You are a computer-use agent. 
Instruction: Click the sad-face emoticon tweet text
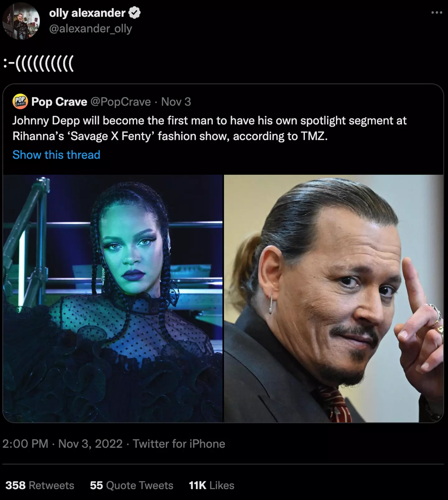click(x=38, y=63)
